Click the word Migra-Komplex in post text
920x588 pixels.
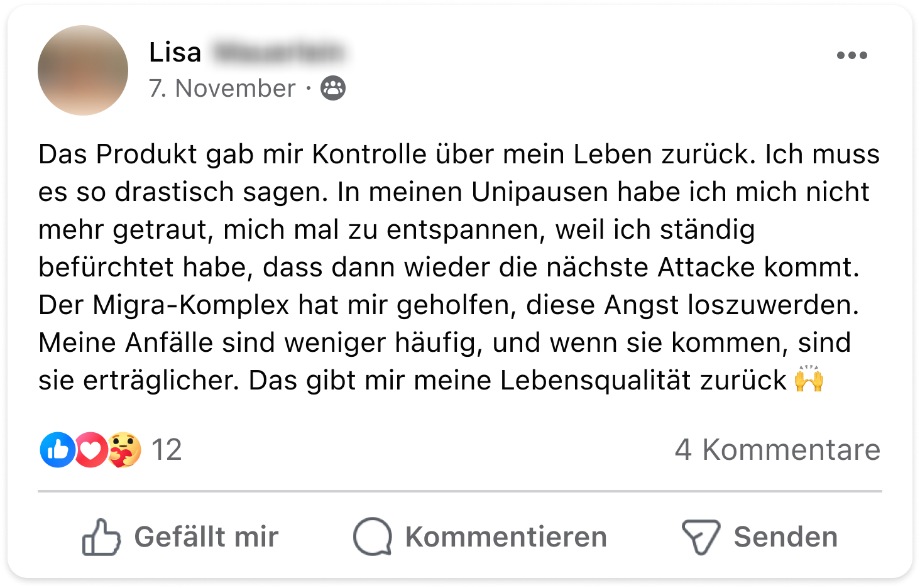191,305
